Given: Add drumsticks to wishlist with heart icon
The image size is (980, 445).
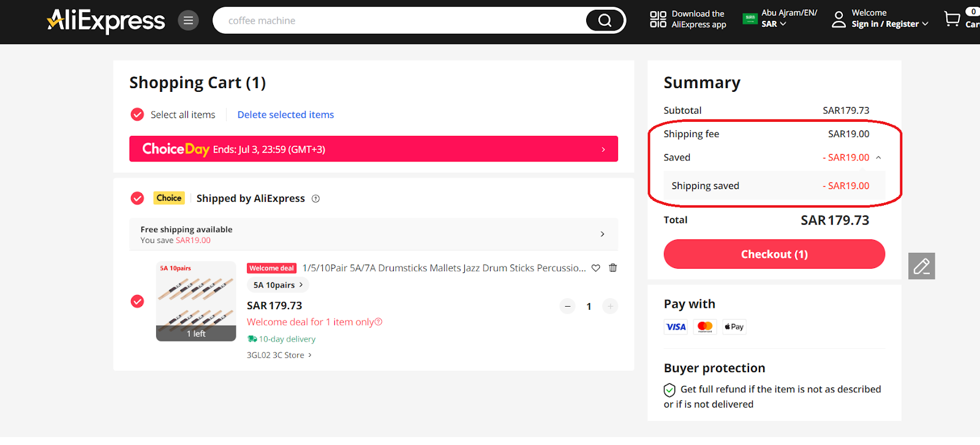Looking at the screenshot, I should [x=596, y=268].
